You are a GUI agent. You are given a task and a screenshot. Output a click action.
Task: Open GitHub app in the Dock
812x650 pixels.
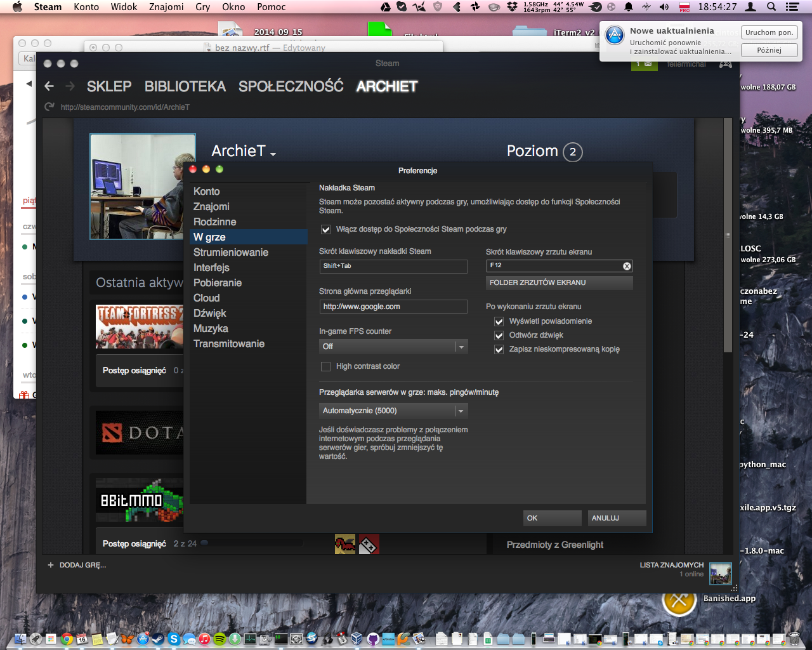click(x=373, y=639)
